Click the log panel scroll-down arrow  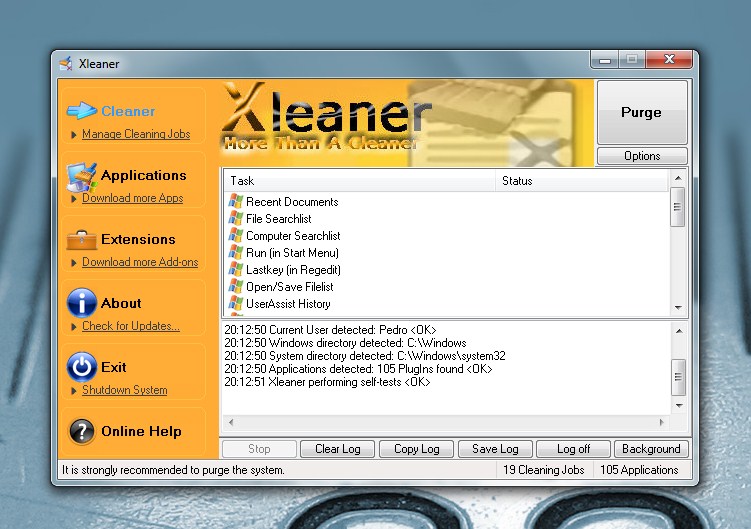[x=679, y=406]
